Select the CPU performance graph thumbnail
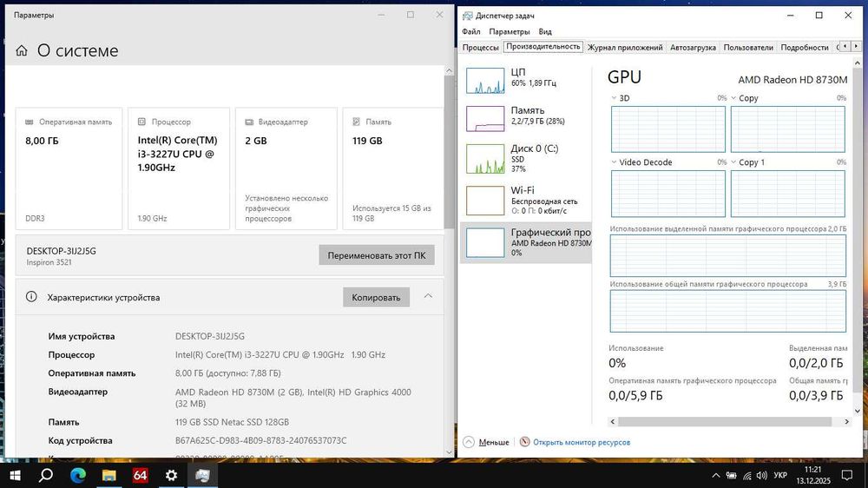This screenshot has width=868, height=488. 485,80
